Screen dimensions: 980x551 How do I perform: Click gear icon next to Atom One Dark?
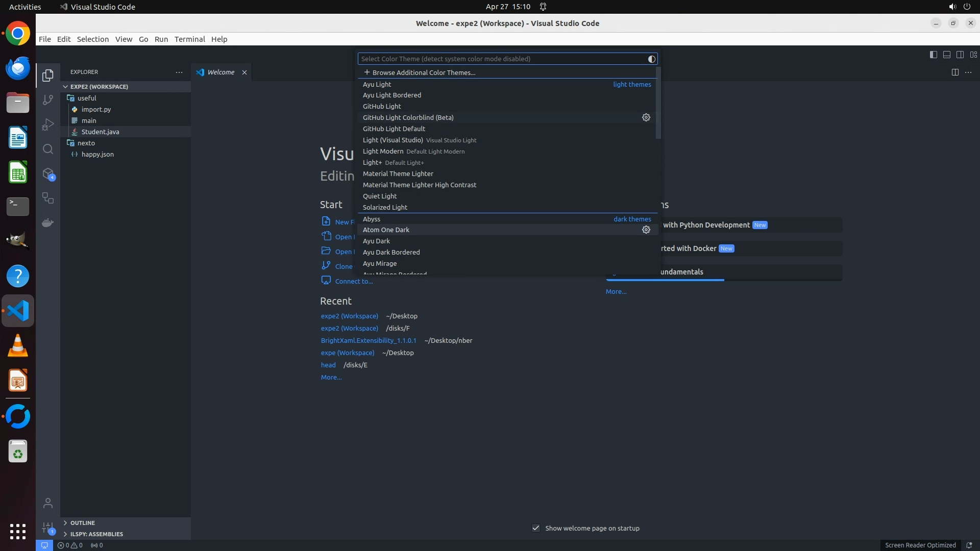pyautogui.click(x=646, y=230)
